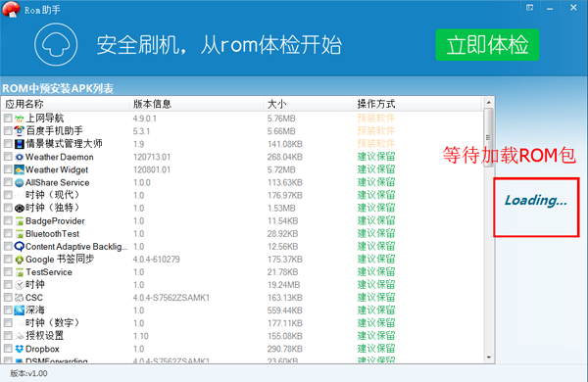
Task: Click version 4.0.4-610279 of Google 书签同步
Action: pos(157,260)
